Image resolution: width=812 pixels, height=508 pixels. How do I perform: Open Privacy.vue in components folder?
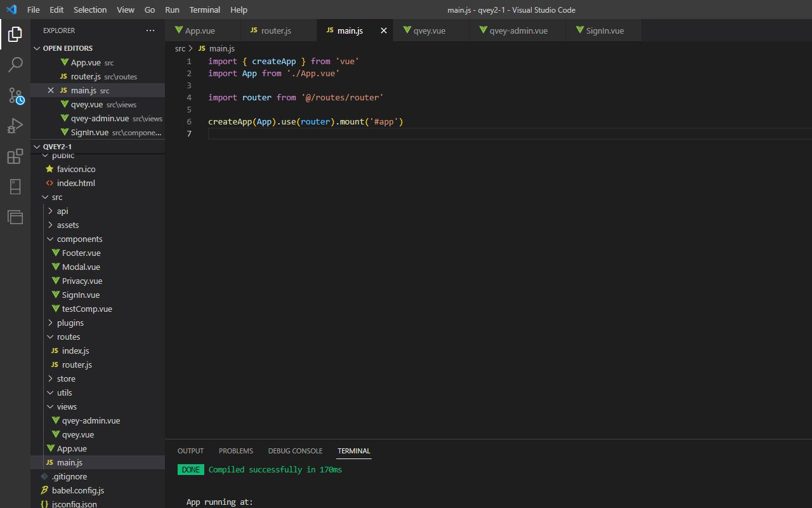pyautogui.click(x=98, y=281)
